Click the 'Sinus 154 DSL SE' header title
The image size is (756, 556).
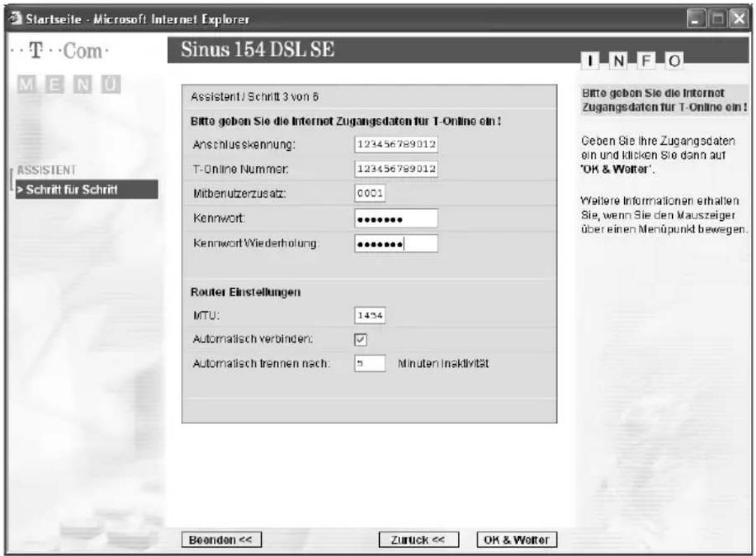[257, 49]
